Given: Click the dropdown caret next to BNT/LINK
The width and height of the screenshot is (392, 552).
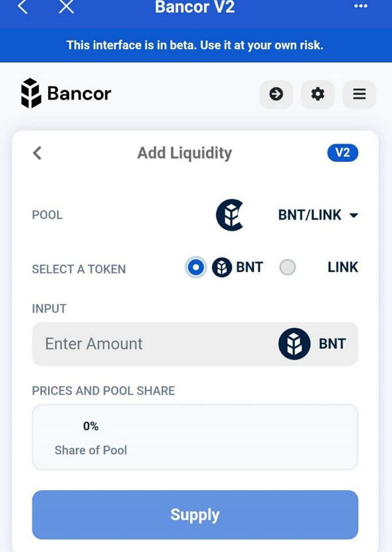Looking at the screenshot, I should coord(354,216).
